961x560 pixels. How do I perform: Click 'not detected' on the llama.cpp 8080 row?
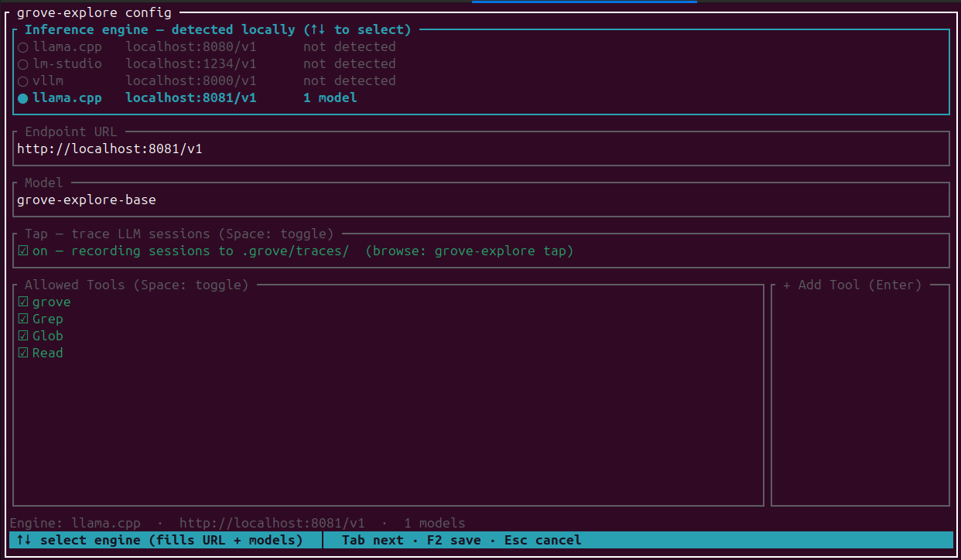tap(350, 47)
